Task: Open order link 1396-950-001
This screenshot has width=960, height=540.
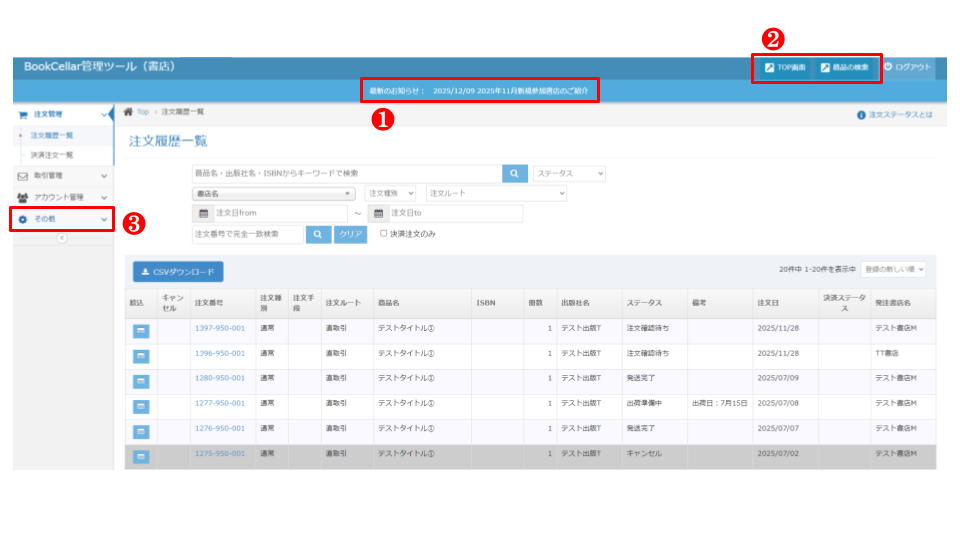Action: (x=219, y=353)
